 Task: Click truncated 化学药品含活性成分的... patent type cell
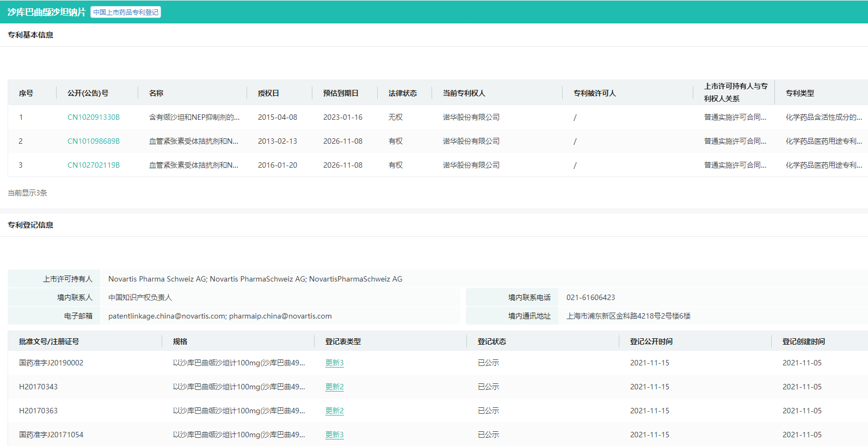[x=823, y=117]
